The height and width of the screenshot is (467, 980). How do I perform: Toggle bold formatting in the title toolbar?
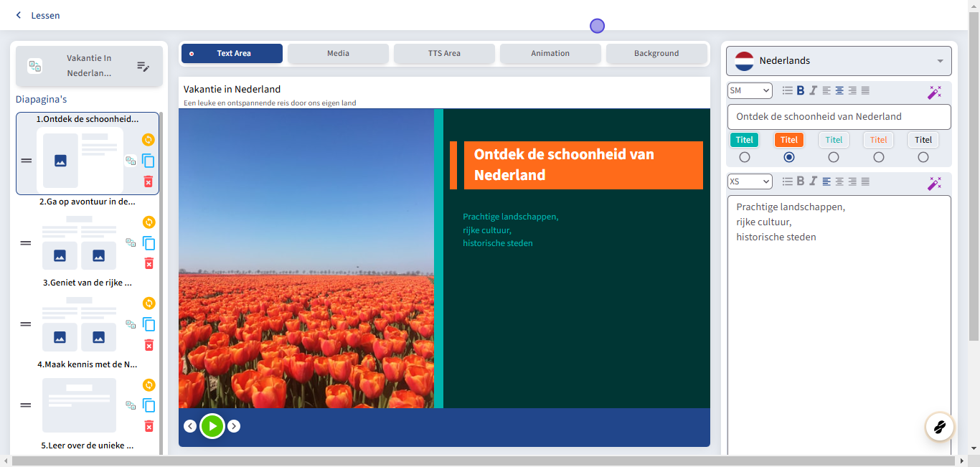[801, 90]
